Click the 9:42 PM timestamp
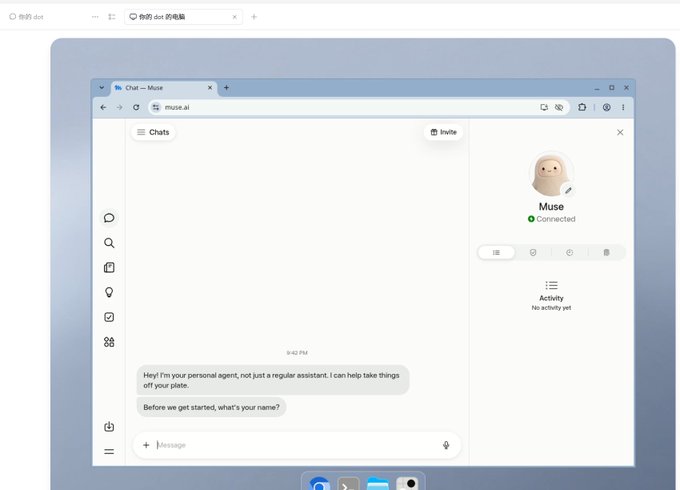Viewport: 680px width, 490px height. tap(297, 353)
